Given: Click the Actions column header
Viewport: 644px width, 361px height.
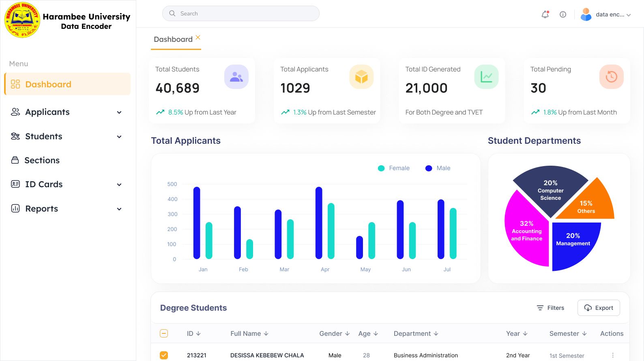Looking at the screenshot, I should (x=612, y=333).
